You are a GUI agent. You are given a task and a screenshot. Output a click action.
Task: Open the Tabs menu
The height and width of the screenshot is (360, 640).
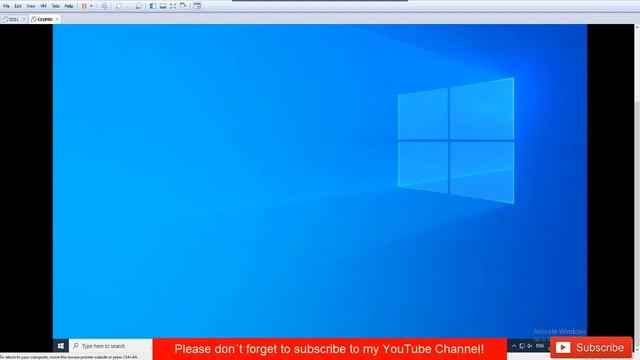pos(56,6)
